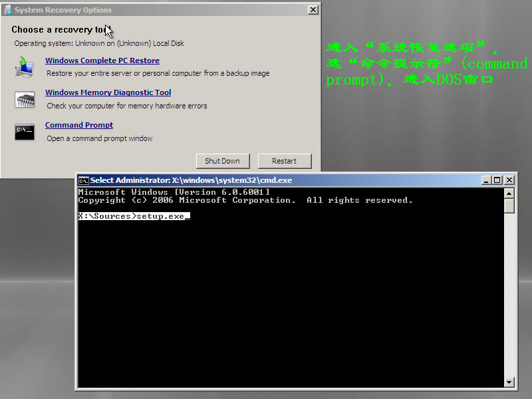Click the Shut Down button
532x399 pixels.
pyautogui.click(x=223, y=161)
